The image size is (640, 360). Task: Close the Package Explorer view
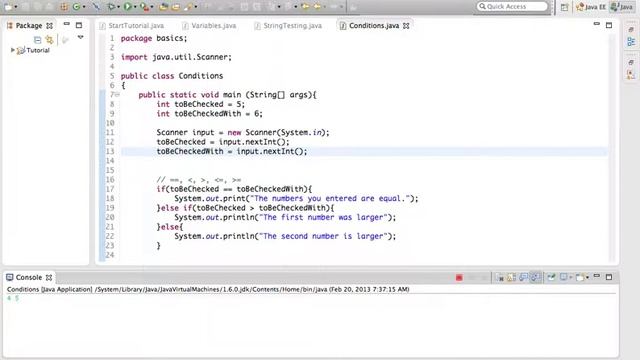[49, 26]
